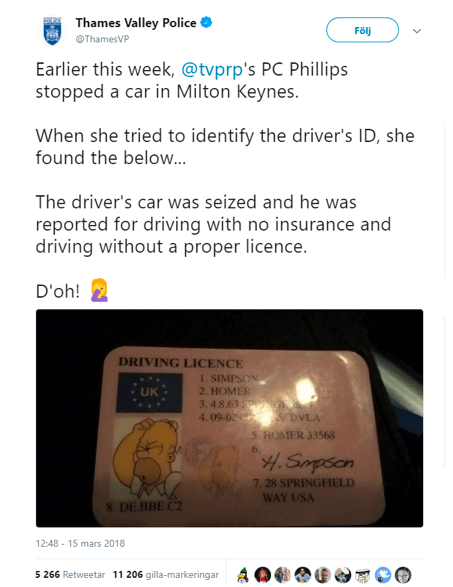Open the blue bird avatar in likers row

coord(383,575)
